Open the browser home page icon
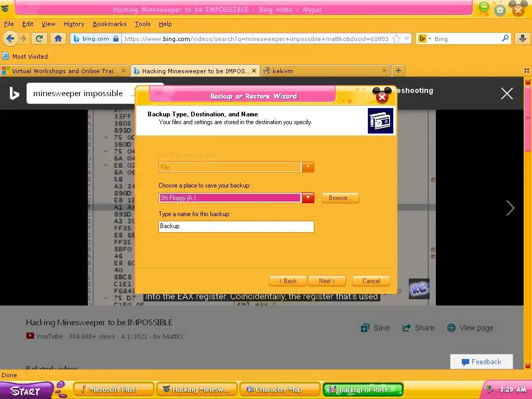The image size is (532, 399). click(58, 38)
